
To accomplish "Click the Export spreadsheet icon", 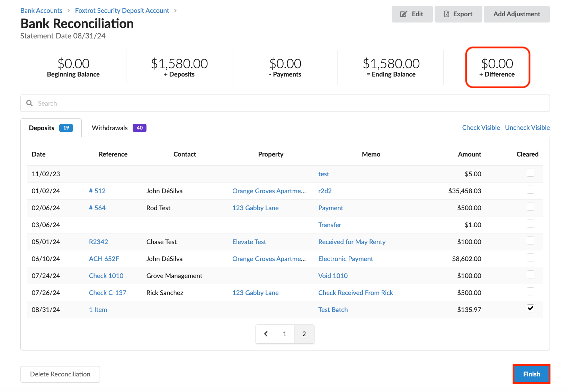I will (446, 14).
